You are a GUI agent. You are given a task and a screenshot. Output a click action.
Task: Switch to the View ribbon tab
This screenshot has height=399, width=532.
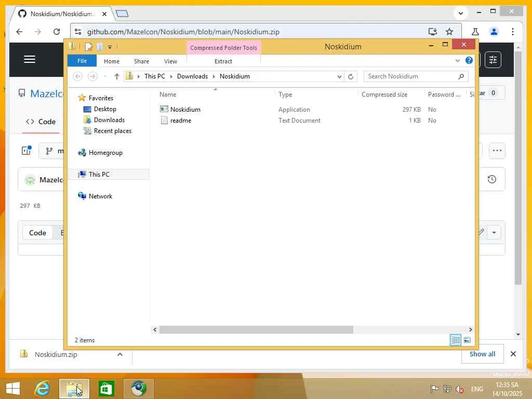click(170, 61)
